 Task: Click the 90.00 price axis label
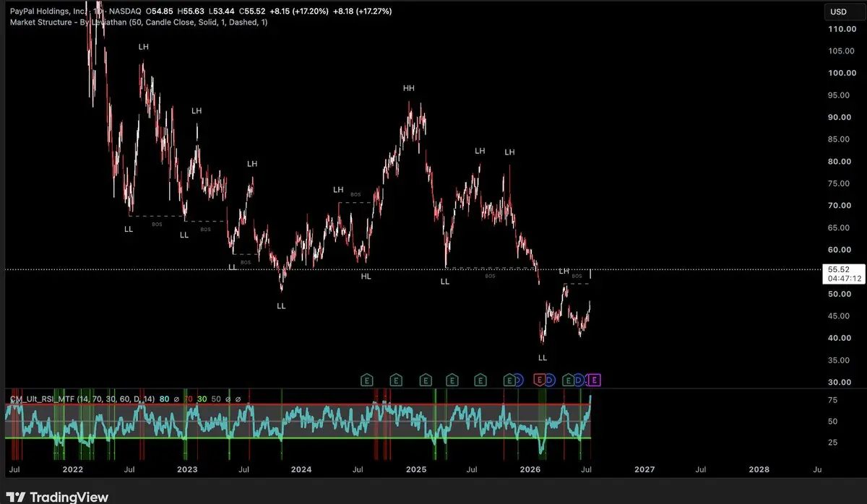841,117
